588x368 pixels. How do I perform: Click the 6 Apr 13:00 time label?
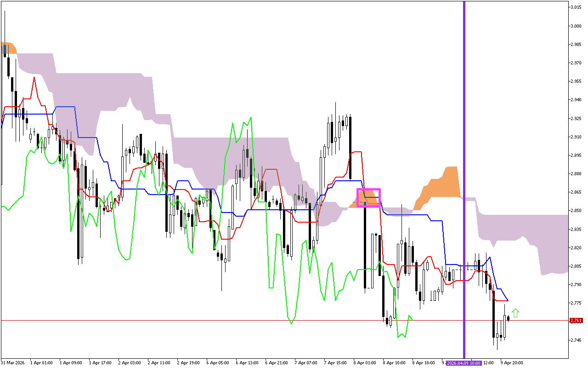pos(247,362)
